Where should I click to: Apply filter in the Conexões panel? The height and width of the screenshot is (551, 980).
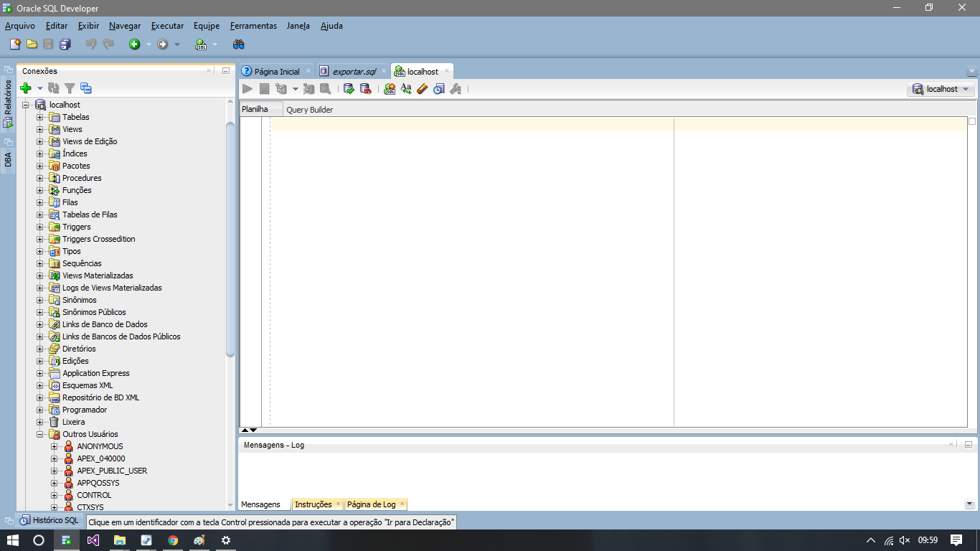pyautogui.click(x=70, y=88)
